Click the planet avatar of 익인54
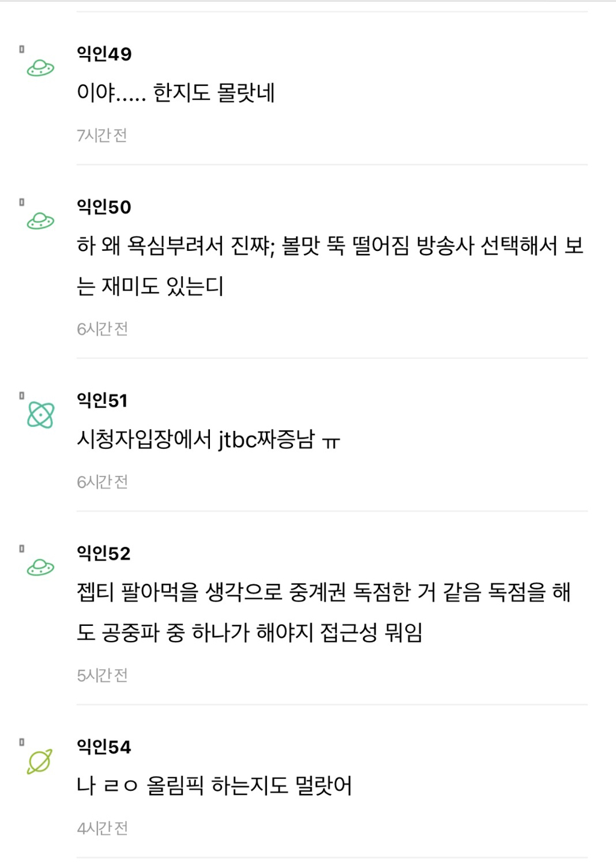 (40, 761)
